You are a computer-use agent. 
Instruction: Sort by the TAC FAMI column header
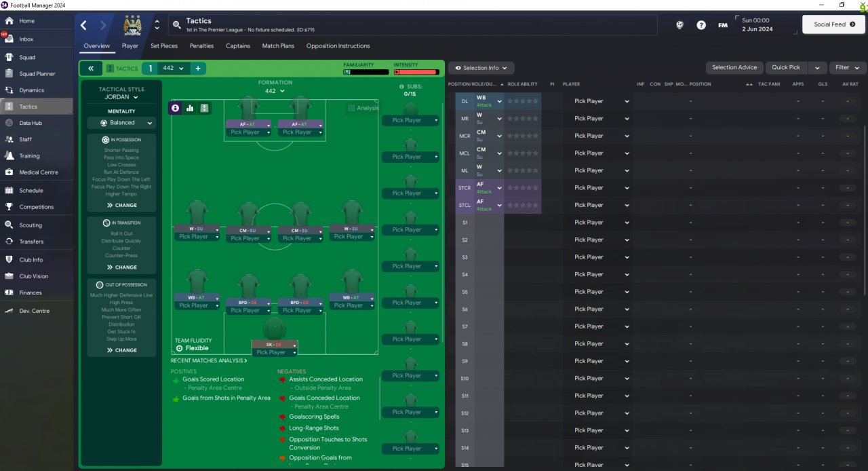coord(769,84)
